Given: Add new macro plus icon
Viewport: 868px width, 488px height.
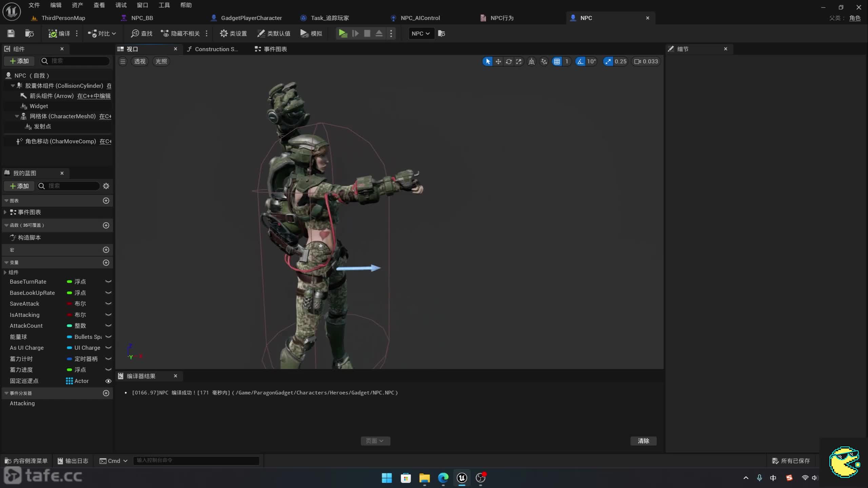Looking at the screenshot, I should 106,250.
